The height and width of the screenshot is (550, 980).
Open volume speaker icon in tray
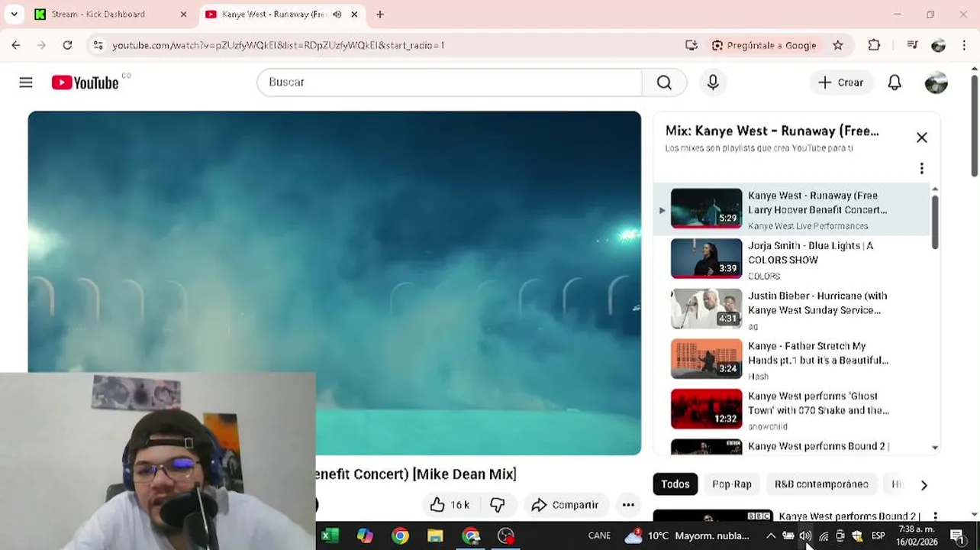(x=805, y=535)
